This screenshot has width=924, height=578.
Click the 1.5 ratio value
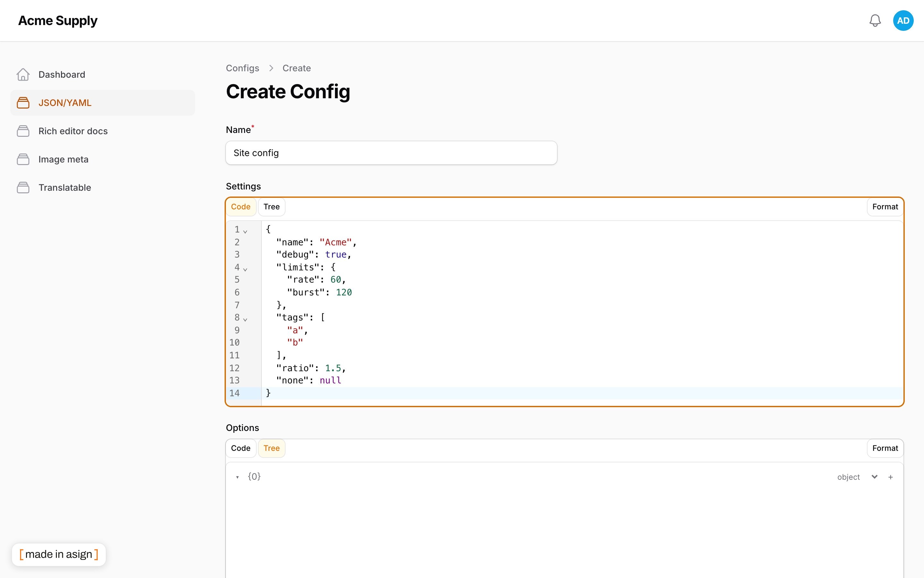[333, 368]
